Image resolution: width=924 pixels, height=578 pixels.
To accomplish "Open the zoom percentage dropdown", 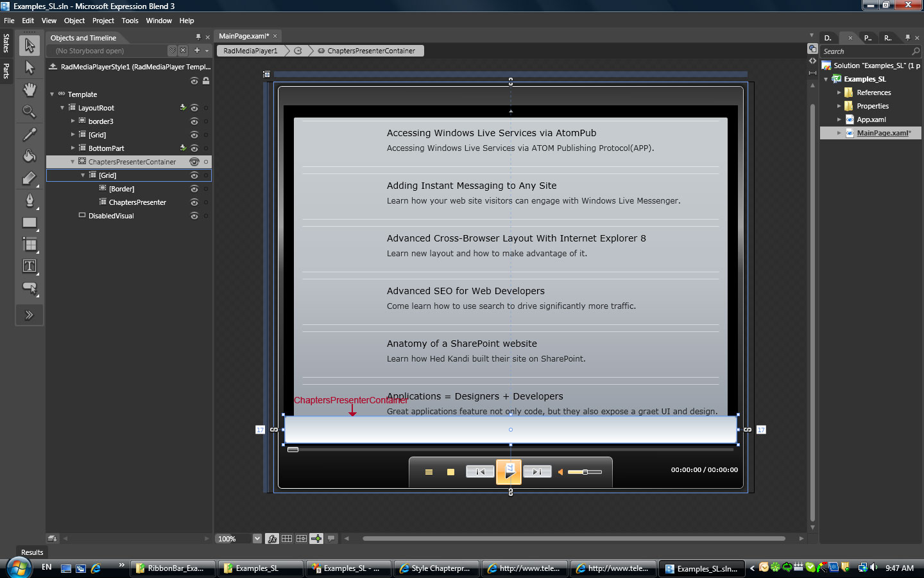I will point(257,539).
